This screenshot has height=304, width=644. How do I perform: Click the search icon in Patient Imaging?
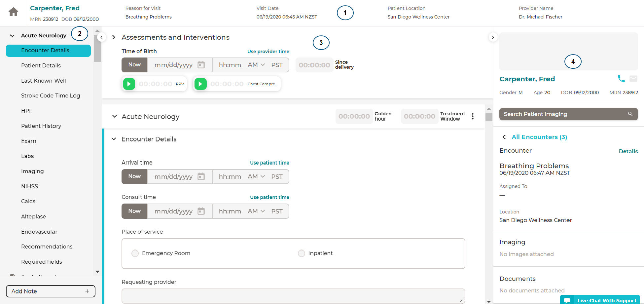click(630, 114)
